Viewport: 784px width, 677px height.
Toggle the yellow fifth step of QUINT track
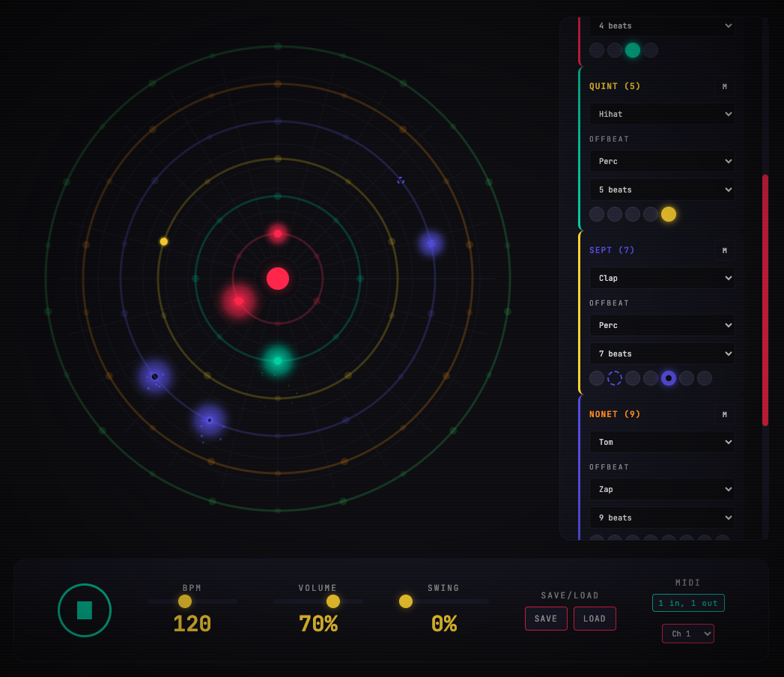click(x=669, y=214)
